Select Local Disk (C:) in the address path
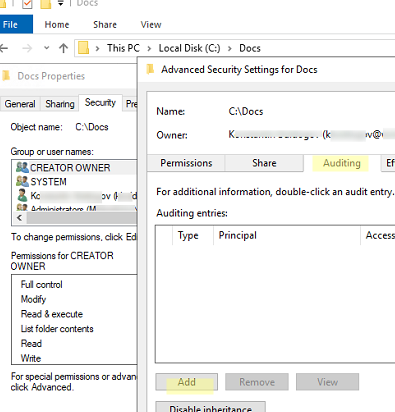 pos(189,48)
